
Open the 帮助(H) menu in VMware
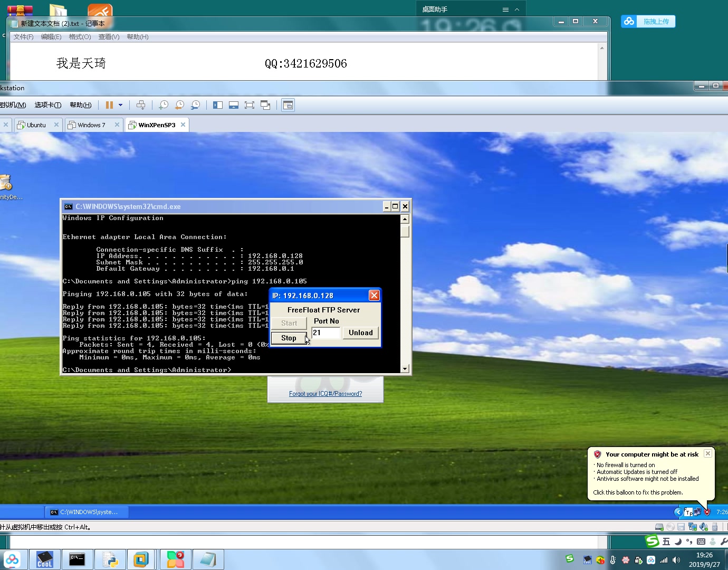coord(81,105)
